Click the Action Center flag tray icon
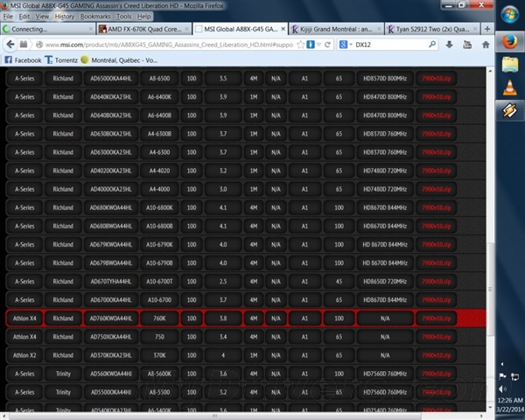Image resolution: width=525 pixels, height=420 pixels. [x=502, y=376]
